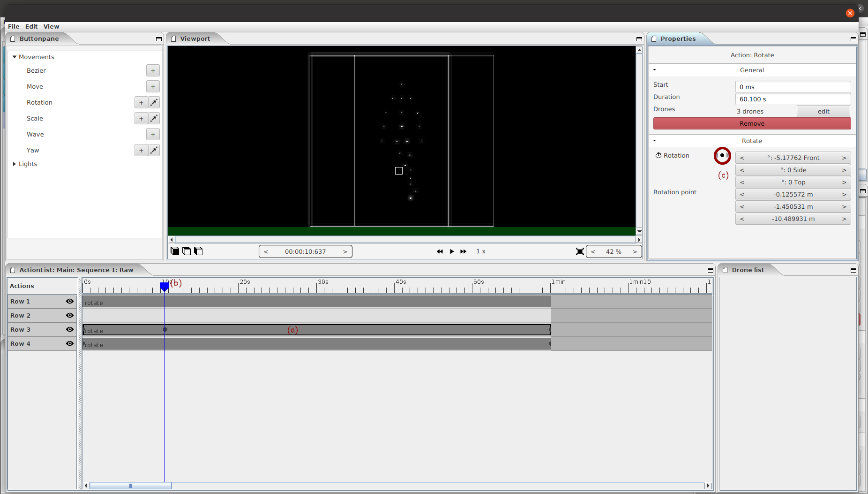Minimize the Viewport panel
Image resolution: width=868 pixels, height=494 pixels.
tap(639, 39)
